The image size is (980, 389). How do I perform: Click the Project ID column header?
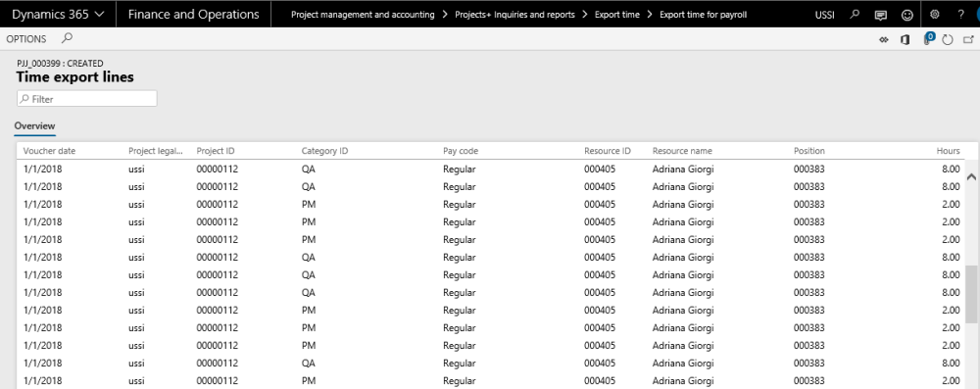216,151
